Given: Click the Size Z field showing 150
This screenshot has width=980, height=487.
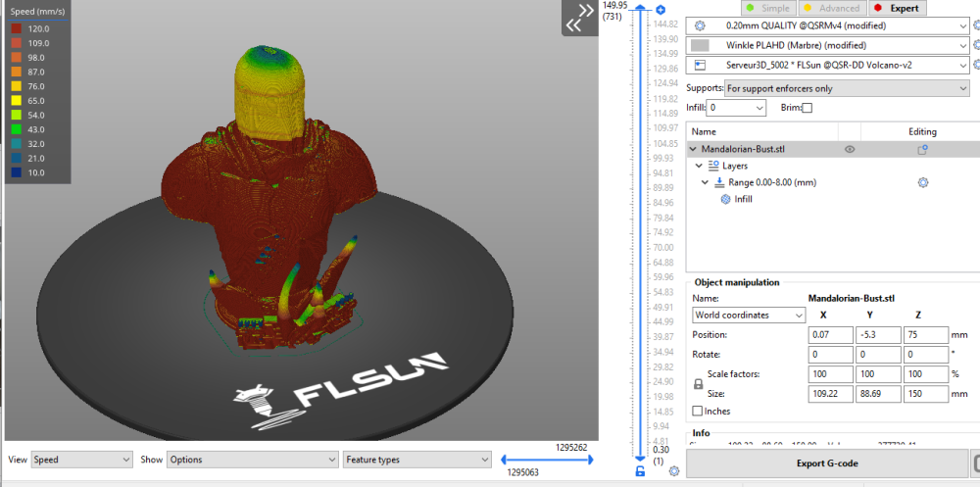Looking at the screenshot, I should [926, 394].
